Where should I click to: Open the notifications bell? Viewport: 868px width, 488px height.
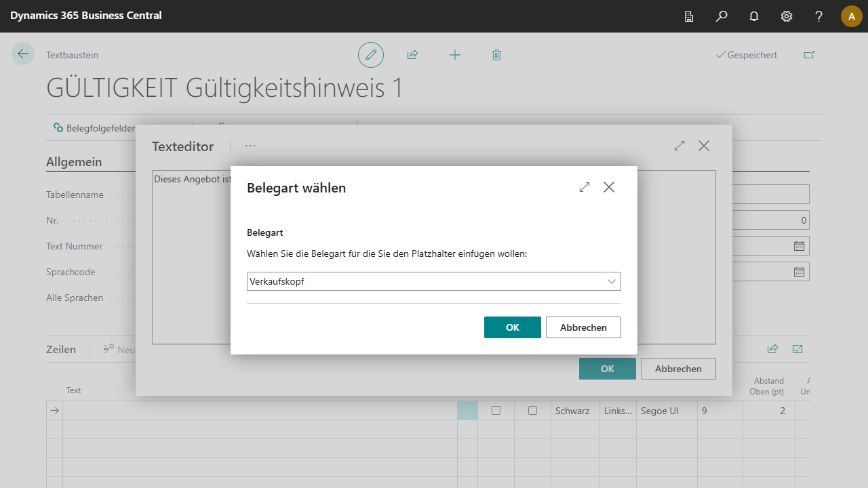[754, 16]
